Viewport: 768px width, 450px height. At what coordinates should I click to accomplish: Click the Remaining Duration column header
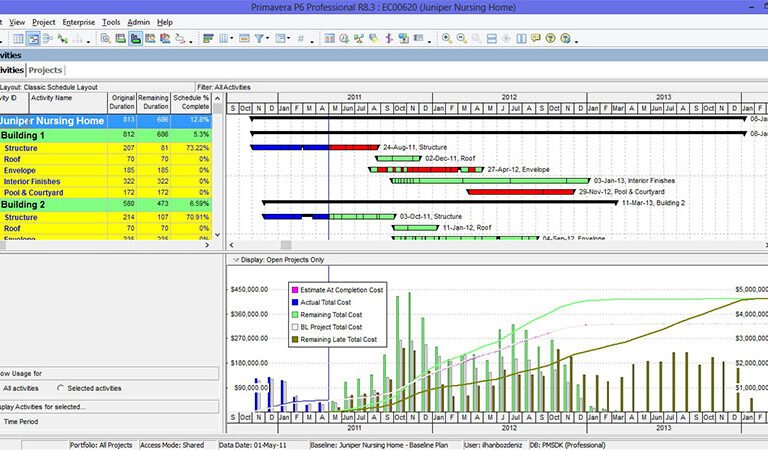point(153,103)
